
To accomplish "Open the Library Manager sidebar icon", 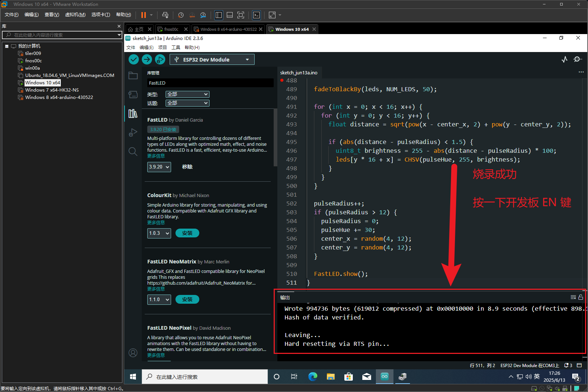I will tap(133, 114).
